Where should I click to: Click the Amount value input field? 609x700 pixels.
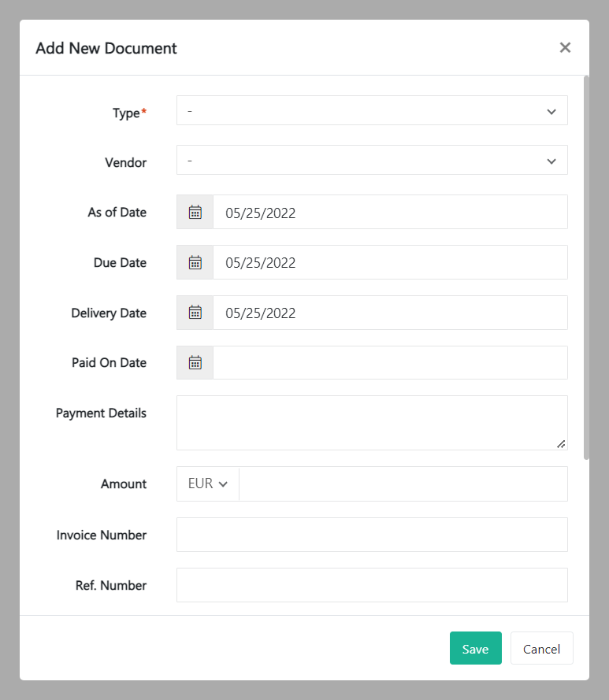403,484
